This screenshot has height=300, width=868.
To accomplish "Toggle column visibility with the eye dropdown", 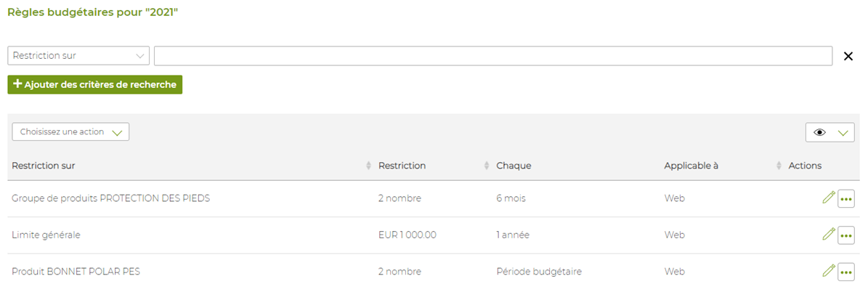I will click(x=830, y=132).
